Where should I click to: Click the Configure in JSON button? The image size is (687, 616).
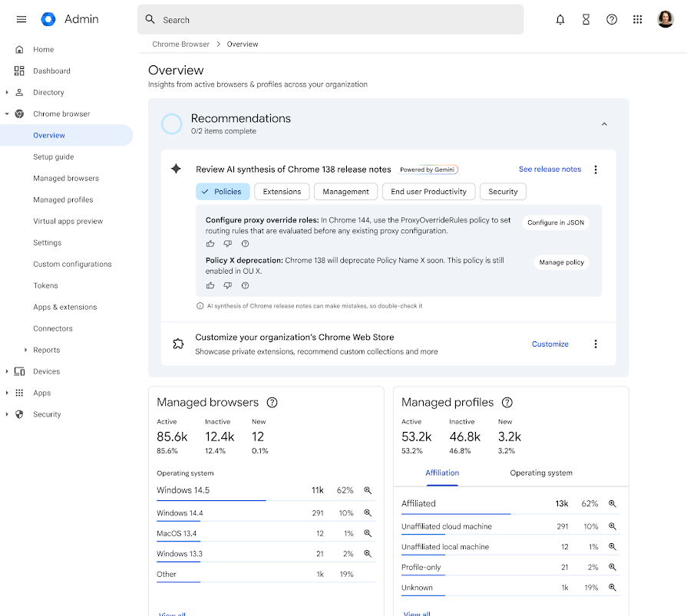[556, 222]
